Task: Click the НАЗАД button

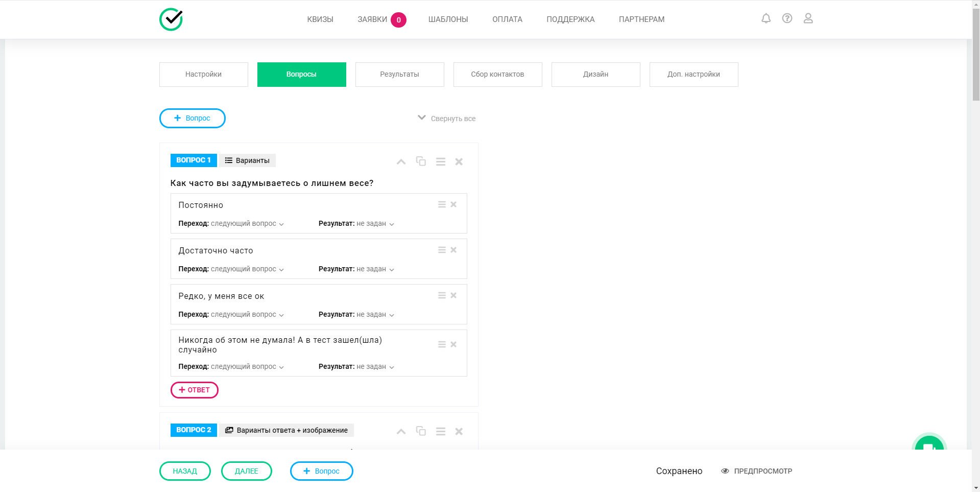Action: (185, 471)
